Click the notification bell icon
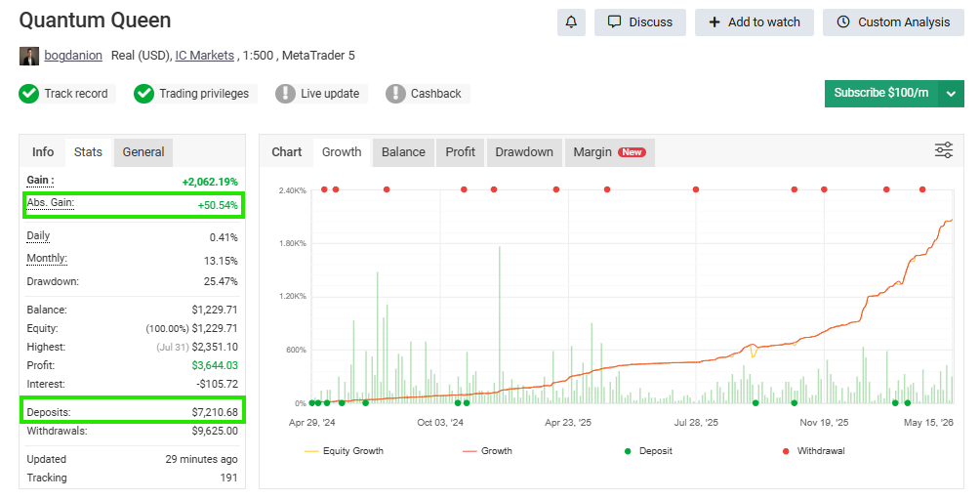Viewport: 980px width, 499px height. pos(571,21)
